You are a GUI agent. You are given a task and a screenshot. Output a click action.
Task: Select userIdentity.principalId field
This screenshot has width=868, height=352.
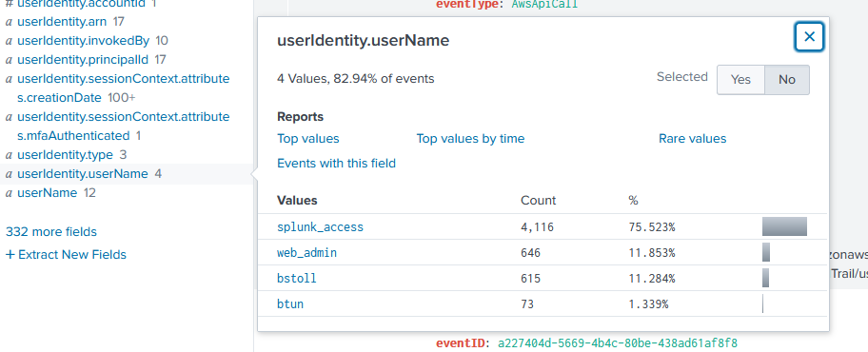[x=84, y=59]
